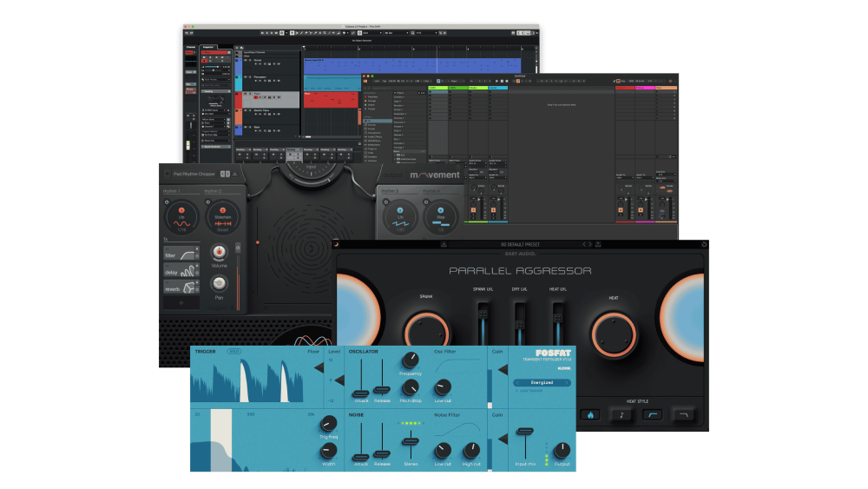Add a new effect with plus button

(x=182, y=303)
